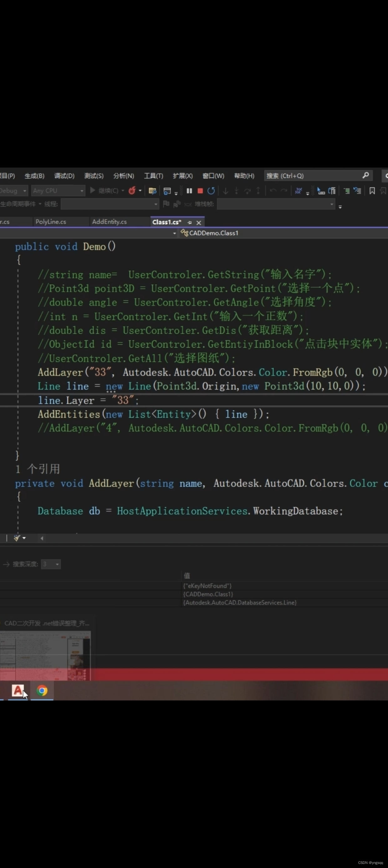Screen dimensions: 388x868
Task: Open the Debug configuration dropdown
Action: pyautogui.click(x=13, y=190)
